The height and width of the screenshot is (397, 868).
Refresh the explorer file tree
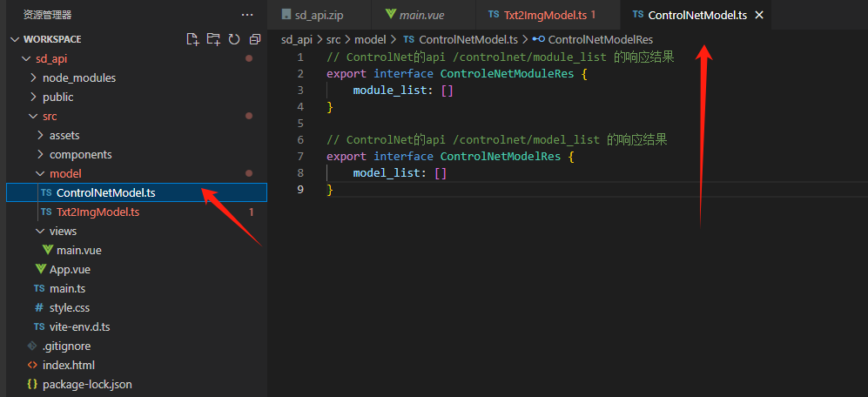[234, 39]
